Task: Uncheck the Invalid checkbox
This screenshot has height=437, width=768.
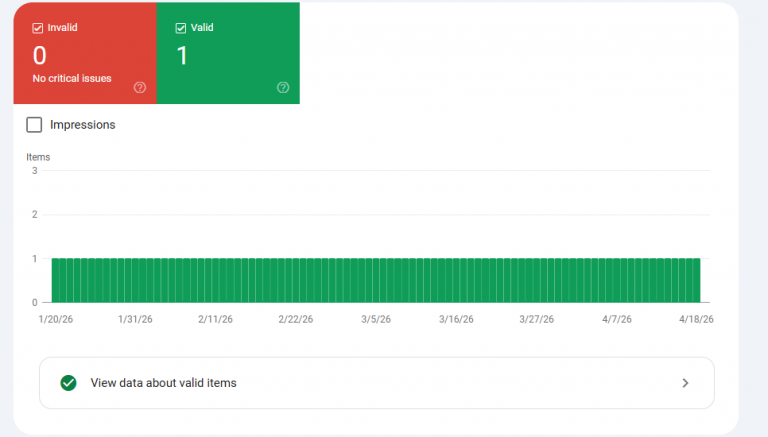Action: pyautogui.click(x=40, y=28)
